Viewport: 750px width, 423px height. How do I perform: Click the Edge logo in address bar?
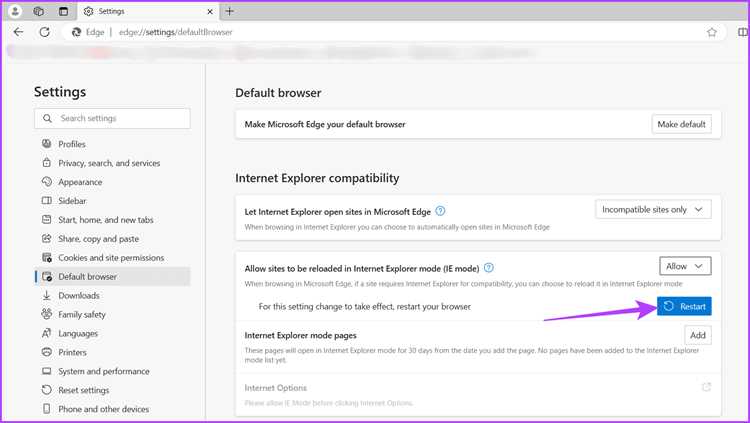point(76,32)
